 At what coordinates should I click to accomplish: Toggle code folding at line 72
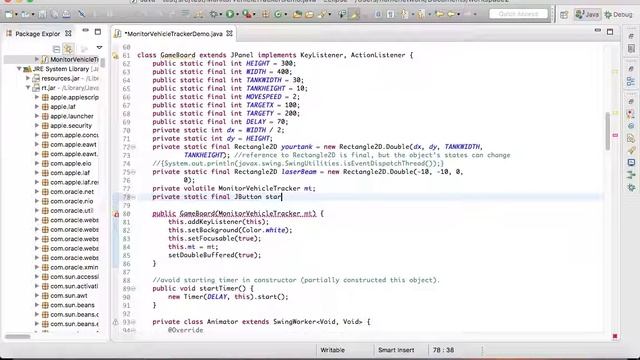(x=133, y=147)
